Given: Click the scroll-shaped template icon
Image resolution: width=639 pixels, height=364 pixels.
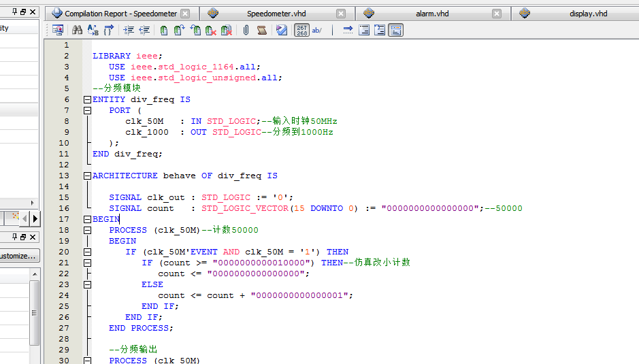Looking at the screenshot, I should click(262, 30).
